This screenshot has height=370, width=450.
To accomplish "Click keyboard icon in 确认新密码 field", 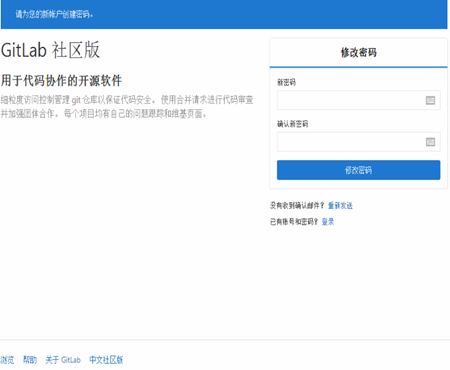I will click(430, 142).
